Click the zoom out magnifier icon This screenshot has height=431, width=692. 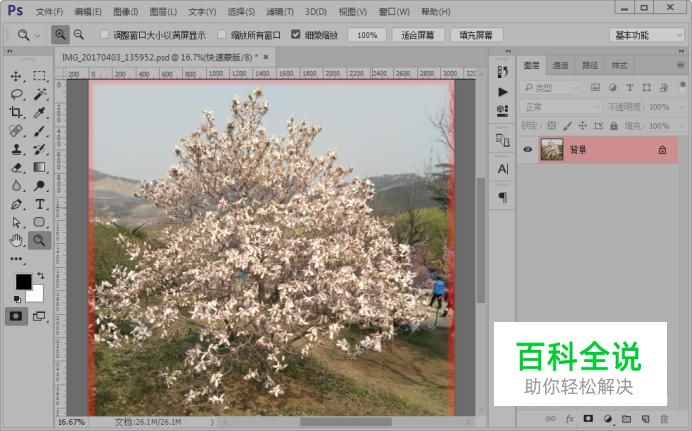(78, 34)
